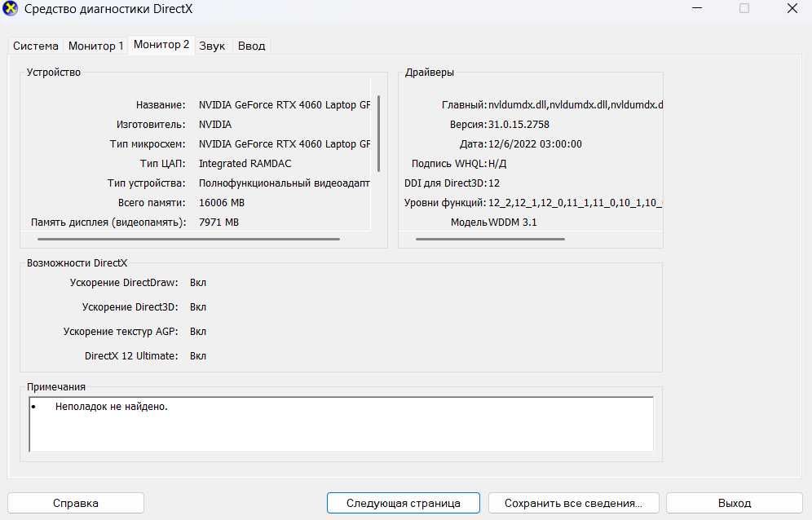Select the Монитор 2 tab
This screenshot has width=812, height=520.
click(x=161, y=45)
